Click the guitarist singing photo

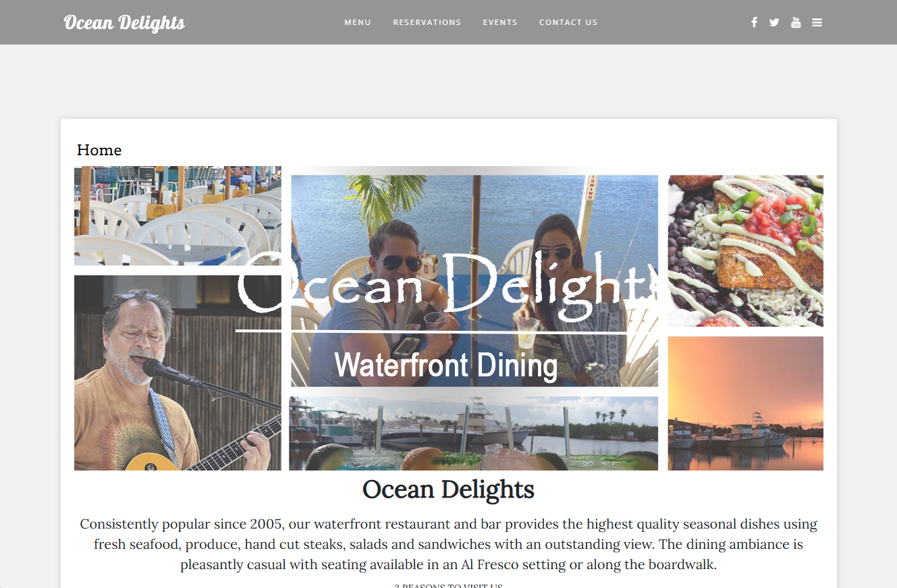point(178,373)
